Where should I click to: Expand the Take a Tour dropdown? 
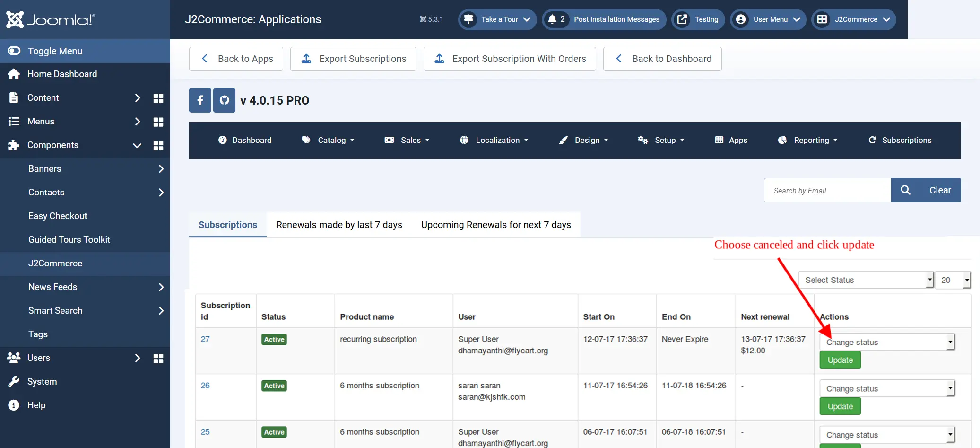[x=497, y=19]
